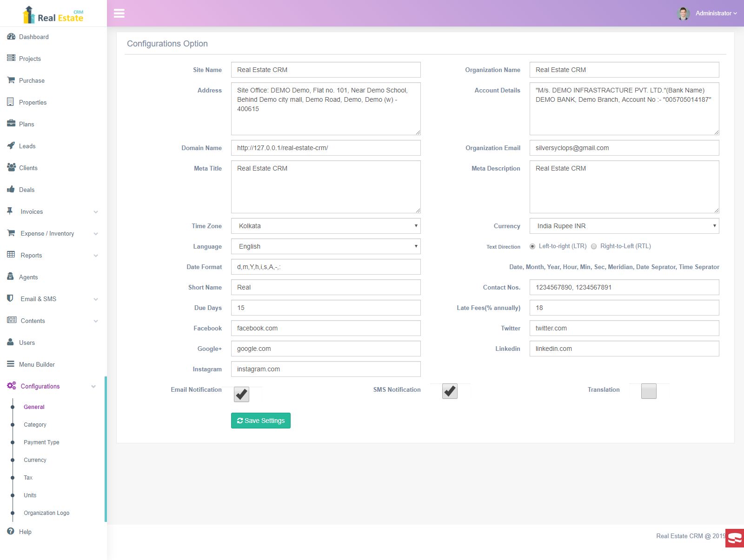The height and width of the screenshot is (560, 744).
Task: Click the Clients icon
Action: coord(11,168)
